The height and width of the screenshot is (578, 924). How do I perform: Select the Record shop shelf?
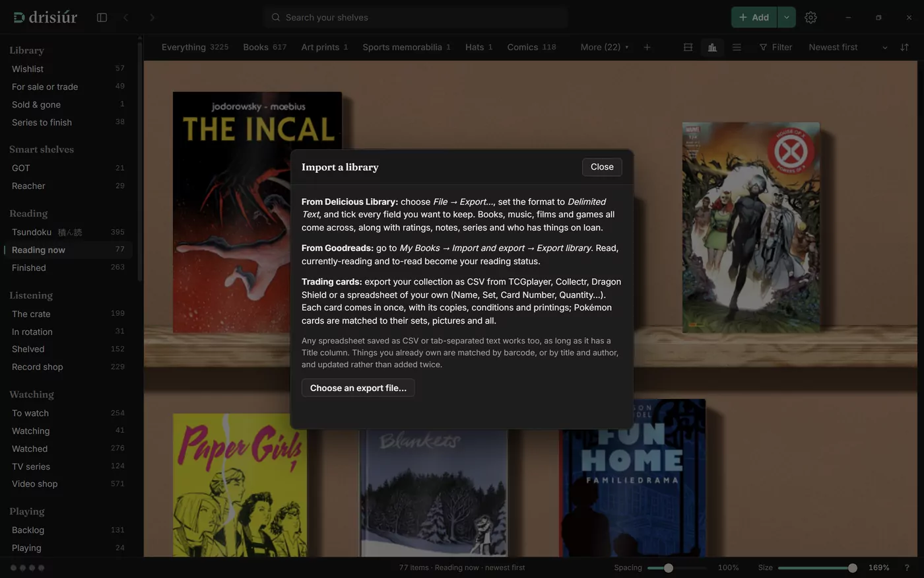pos(68,367)
